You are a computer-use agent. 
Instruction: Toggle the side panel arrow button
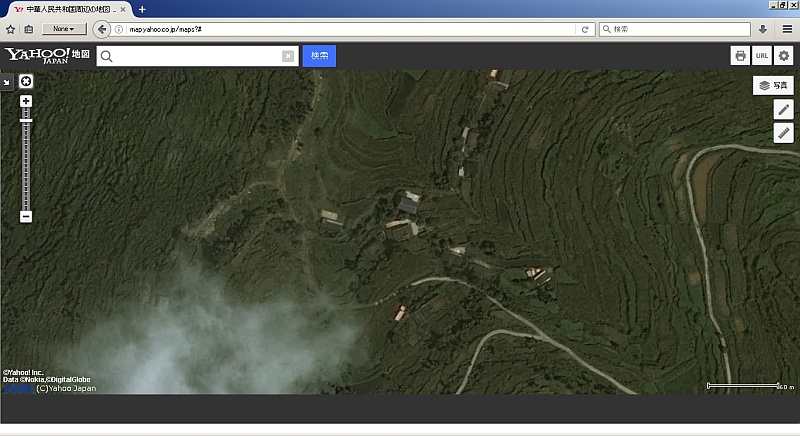pos(7,82)
